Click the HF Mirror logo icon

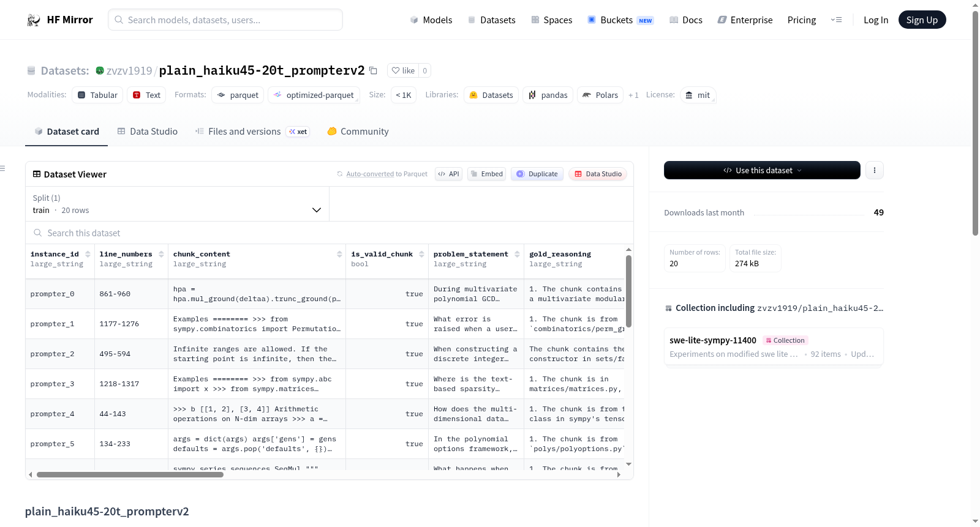click(x=34, y=20)
